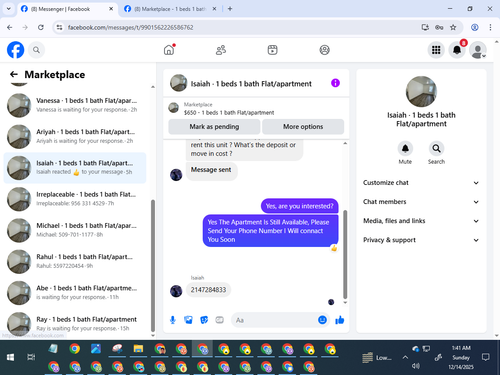The height and width of the screenshot is (375, 500).
Task: Choose a sticker from the sticker icon
Action: click(204, 320)
